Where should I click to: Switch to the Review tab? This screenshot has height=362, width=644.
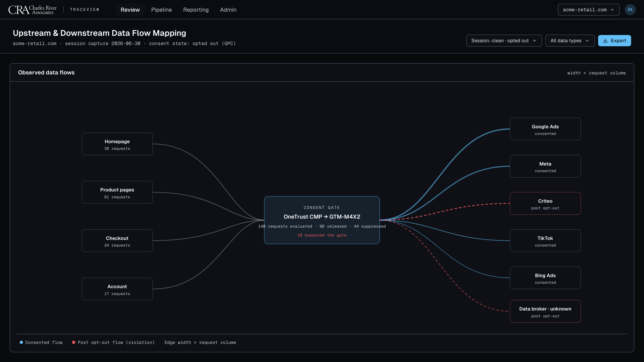(130, 10)
